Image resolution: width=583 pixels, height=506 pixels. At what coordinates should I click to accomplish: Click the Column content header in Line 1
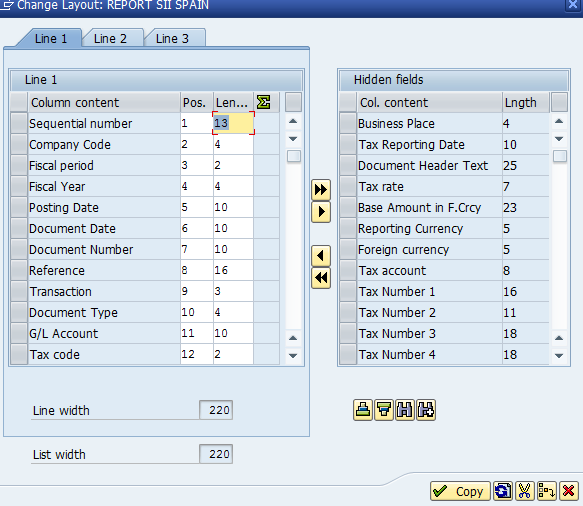point(104,102)
